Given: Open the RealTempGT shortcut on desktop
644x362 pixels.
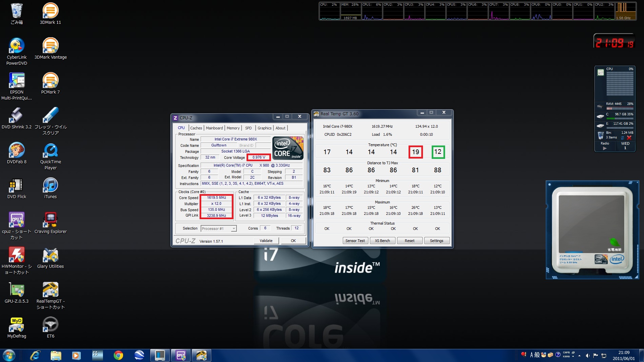Looking at the screenshot, I should (50, 295).
